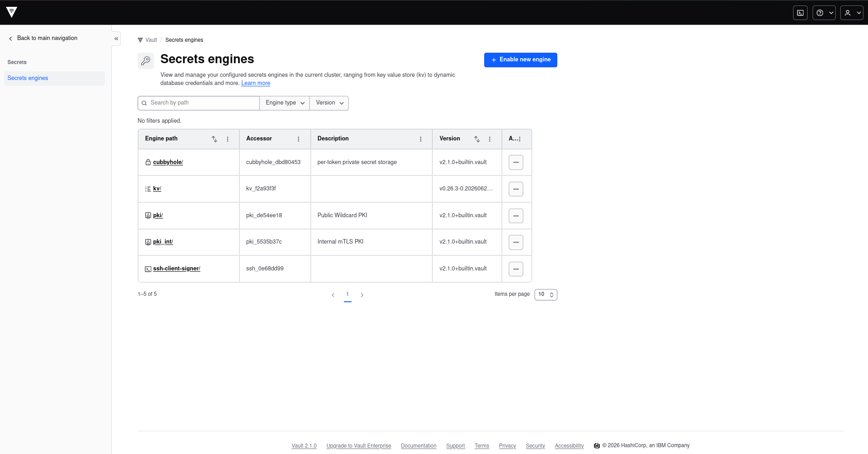Click the certificate icon beside pki/
The height and width of the screenshot is (454, 868).
click(x=148, y=215)
